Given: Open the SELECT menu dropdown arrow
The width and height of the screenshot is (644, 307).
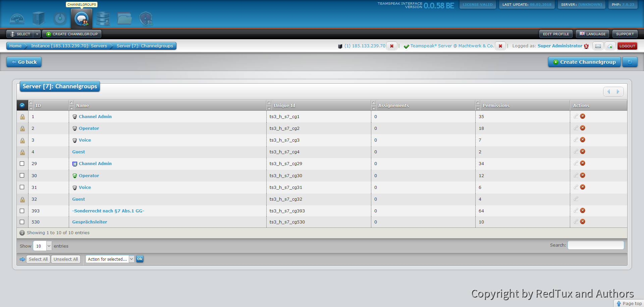Looking at the screenshot, I should click(37, 34).
